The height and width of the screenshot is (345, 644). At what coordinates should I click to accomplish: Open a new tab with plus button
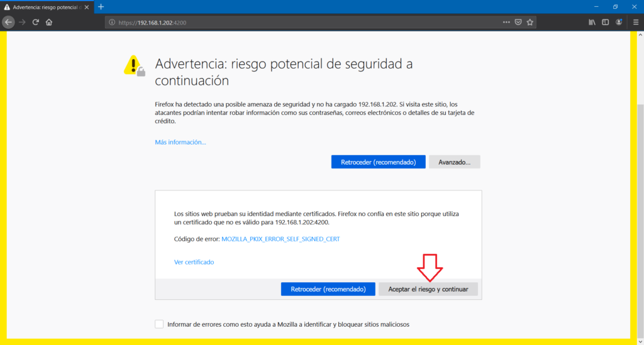pos(101,6)
